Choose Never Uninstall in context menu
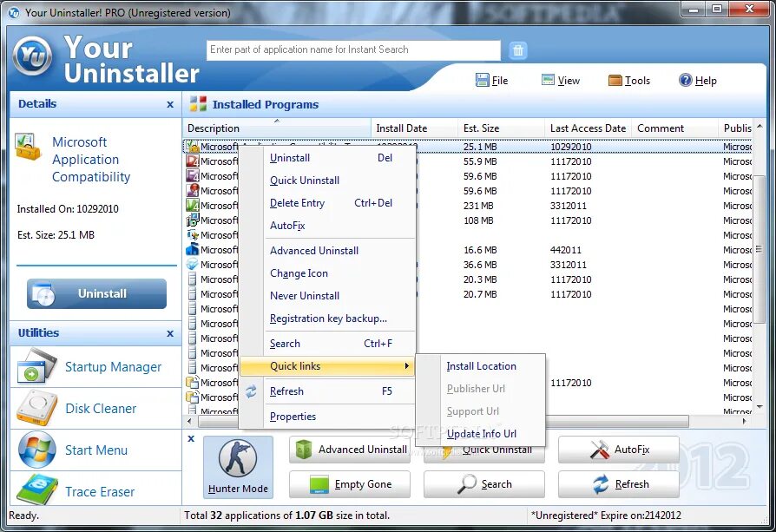The height and width of the screenshot is (532, 776). 327,296
